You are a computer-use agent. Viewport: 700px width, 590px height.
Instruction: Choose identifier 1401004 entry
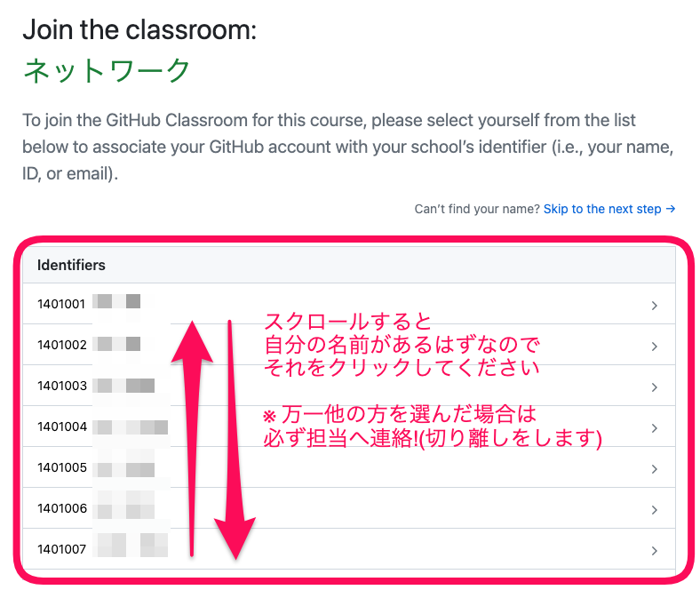(62, 427)
